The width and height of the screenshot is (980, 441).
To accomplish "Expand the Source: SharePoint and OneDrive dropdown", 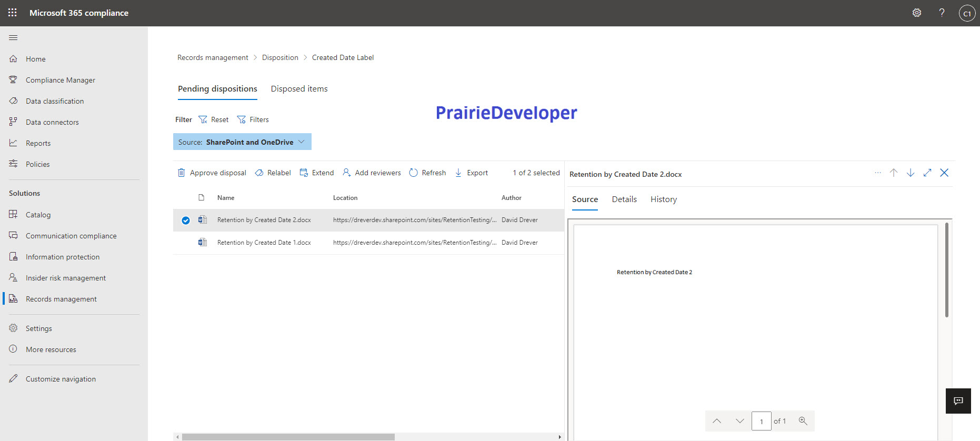I will point(242,142).
